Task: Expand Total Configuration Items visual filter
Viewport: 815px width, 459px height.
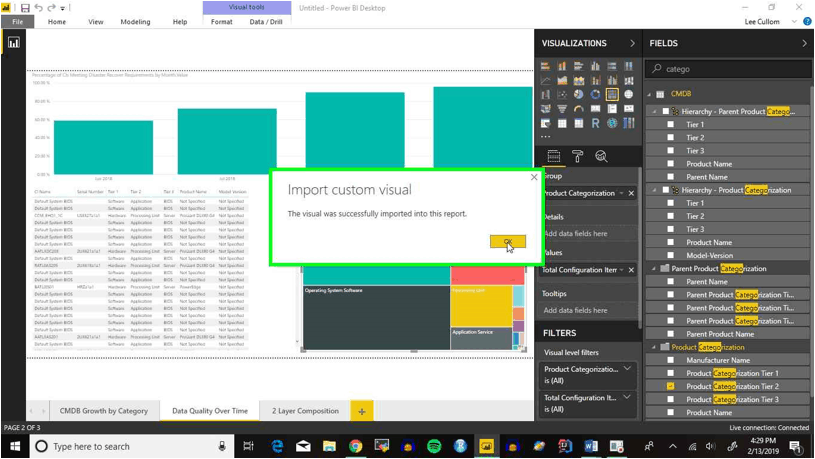Action: 627,397
